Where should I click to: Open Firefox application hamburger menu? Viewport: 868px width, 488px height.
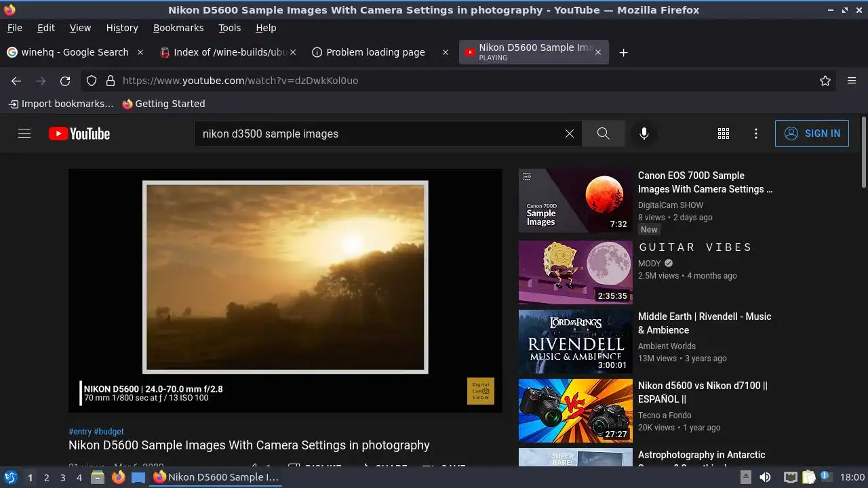click(852, 81)
